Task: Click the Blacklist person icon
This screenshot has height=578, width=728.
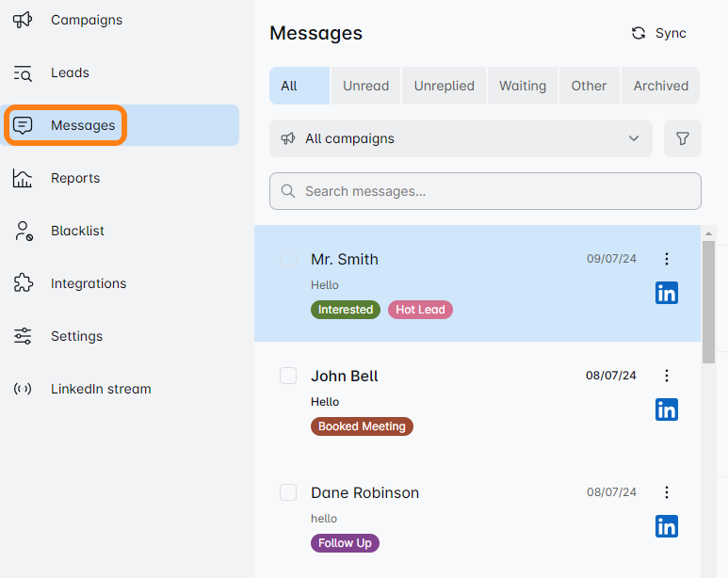Action: (23, 231)
